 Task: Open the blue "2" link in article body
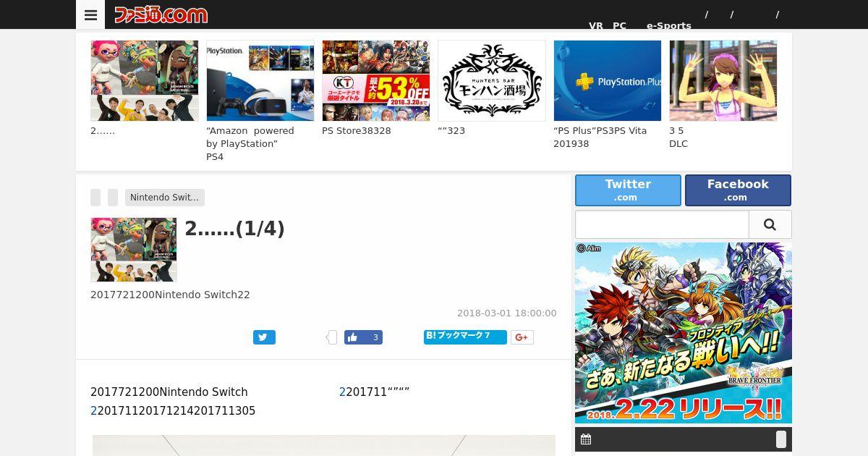point(342,392)
